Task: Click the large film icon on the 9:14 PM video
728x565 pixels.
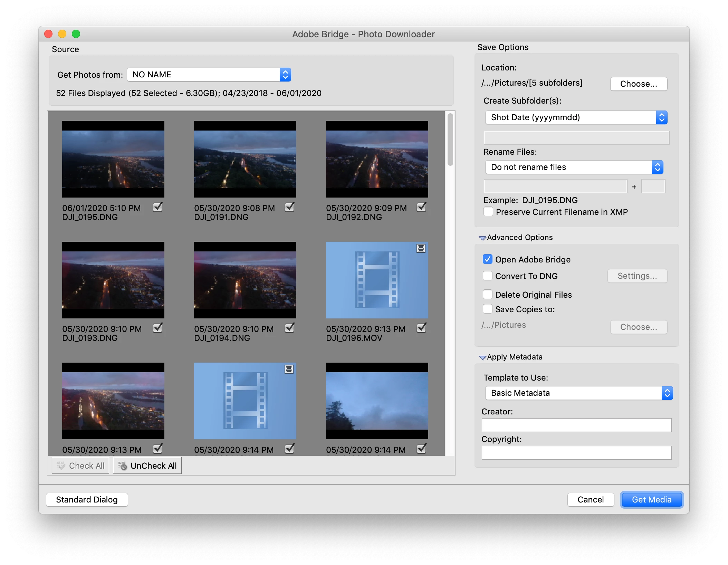Action: [x=245, y=401]
